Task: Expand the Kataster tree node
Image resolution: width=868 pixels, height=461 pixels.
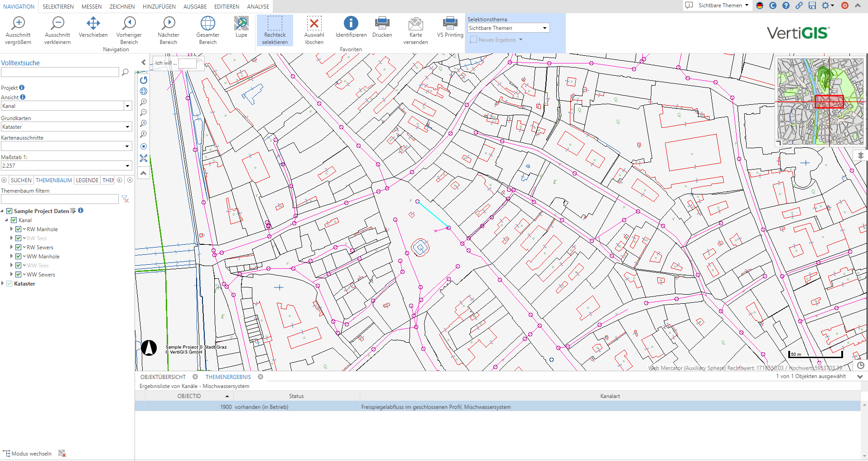Action: (x=3, y=284)
